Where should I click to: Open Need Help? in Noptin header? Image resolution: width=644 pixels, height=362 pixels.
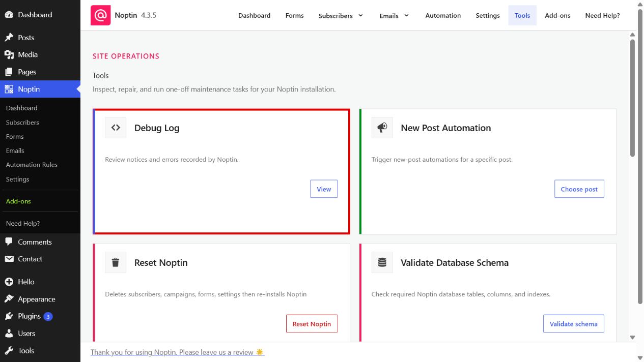tap(602, 15)
